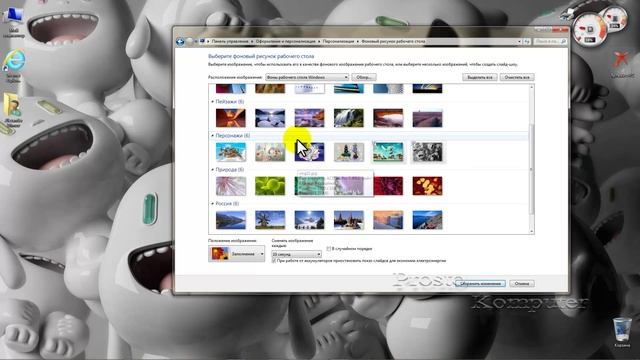Toggle the 'При работе от аккумулятора' checkbox
Viewport: 640px width, 360px height.
click(274, 260)
